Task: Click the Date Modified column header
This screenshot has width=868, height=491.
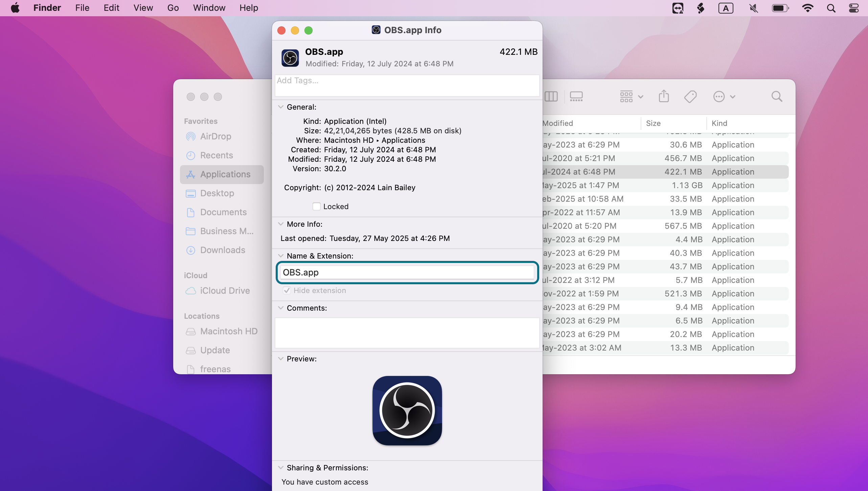Action: coord(591,123)
